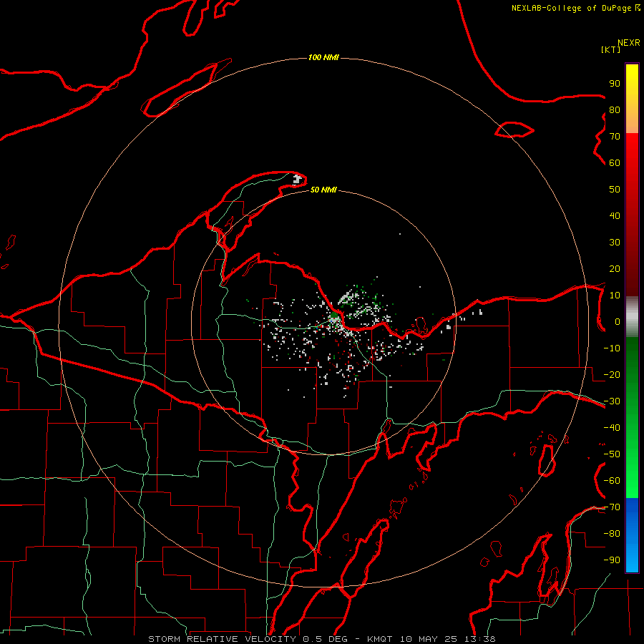
Task: Click the 50 value on the velocity scale
Action: point(615,190)
